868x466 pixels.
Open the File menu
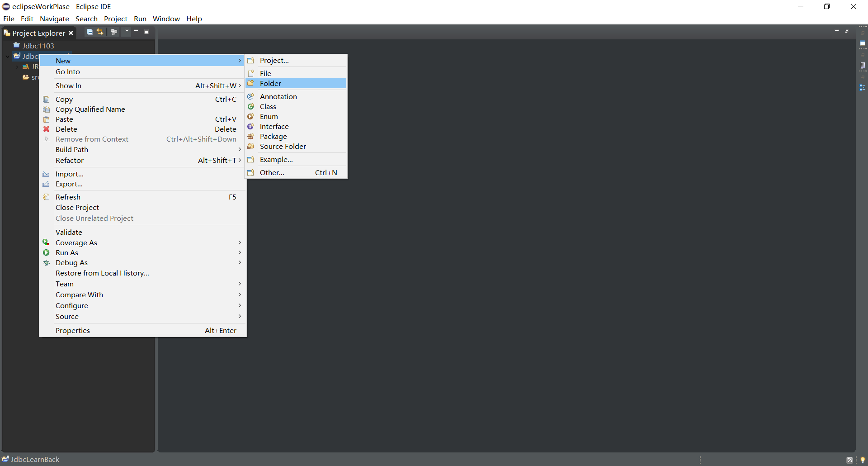[x=9, y=19]
